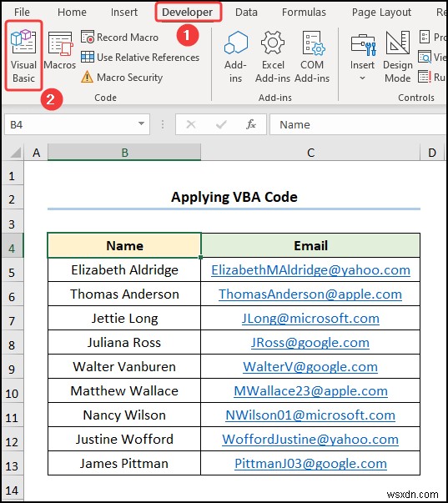Select column B header
Image resolution: width=448 pixels, height=503 pixels.
(x=124, y=153)
